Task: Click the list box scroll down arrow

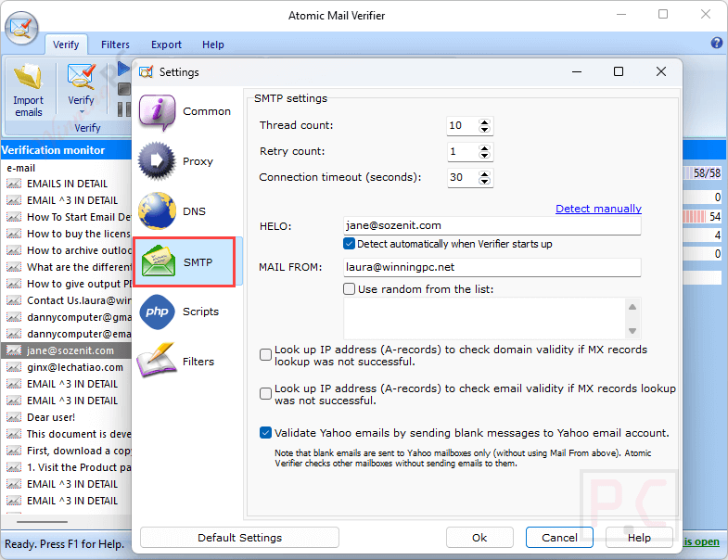Action: pos(632,331)
